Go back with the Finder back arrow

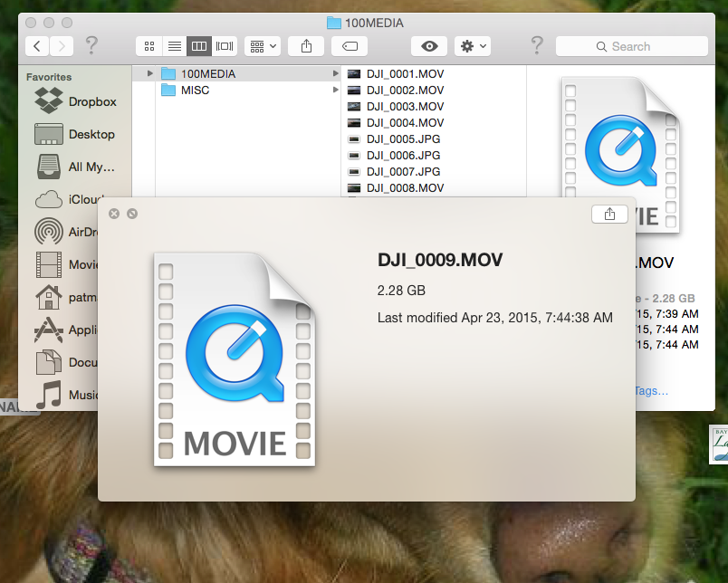click(37, 46)
